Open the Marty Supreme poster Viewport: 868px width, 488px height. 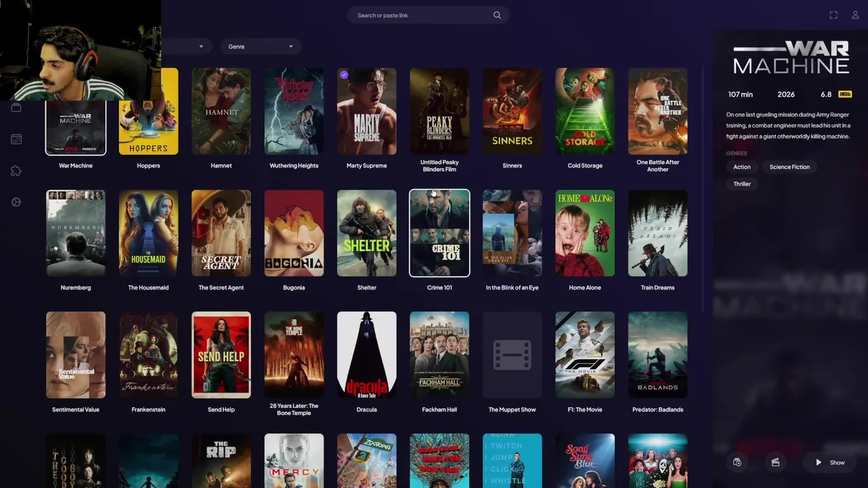pos(367,111)
